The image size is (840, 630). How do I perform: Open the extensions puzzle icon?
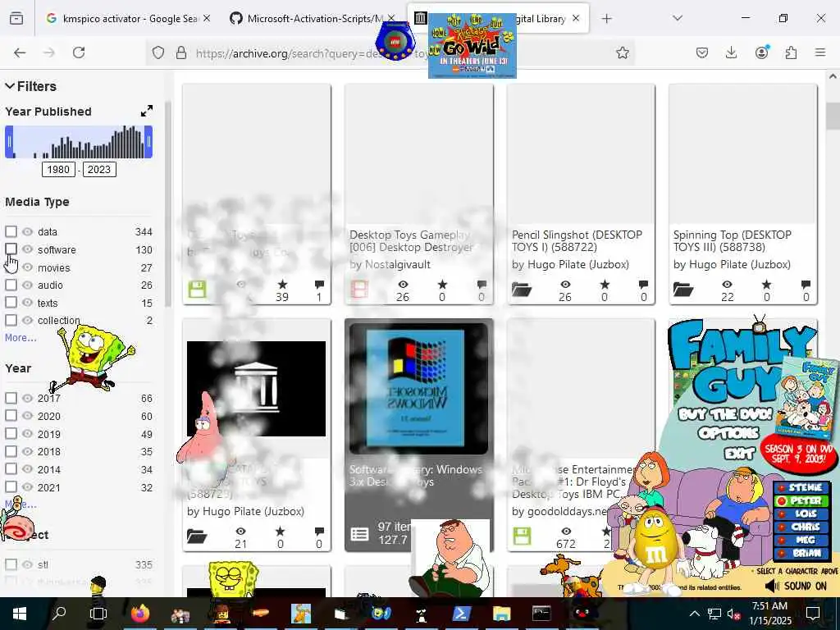pyautogui.click(x=792, y=52)
